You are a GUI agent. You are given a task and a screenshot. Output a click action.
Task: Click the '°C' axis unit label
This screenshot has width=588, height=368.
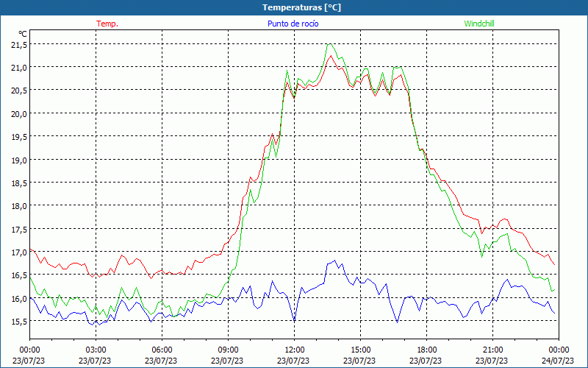pos(23,34)
